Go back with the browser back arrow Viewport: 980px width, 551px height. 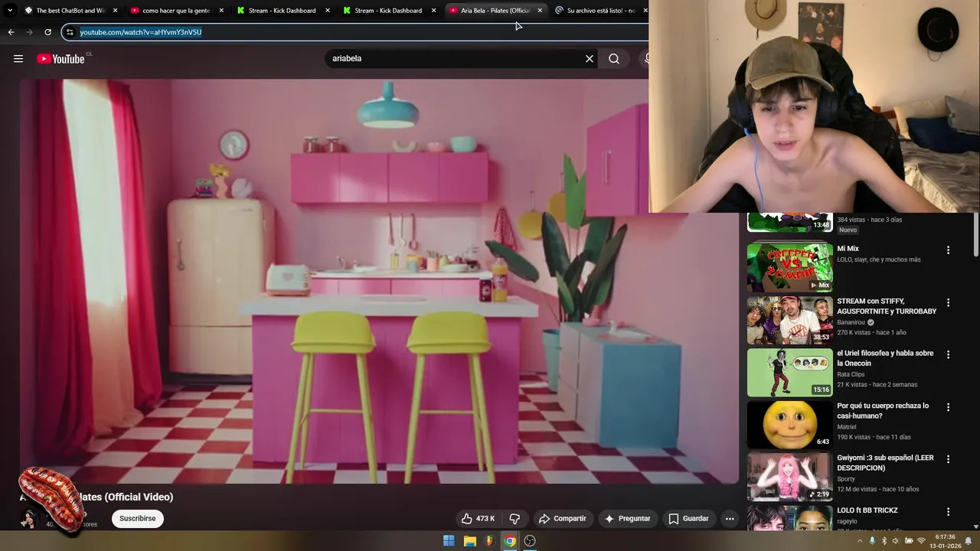(11, 32)
